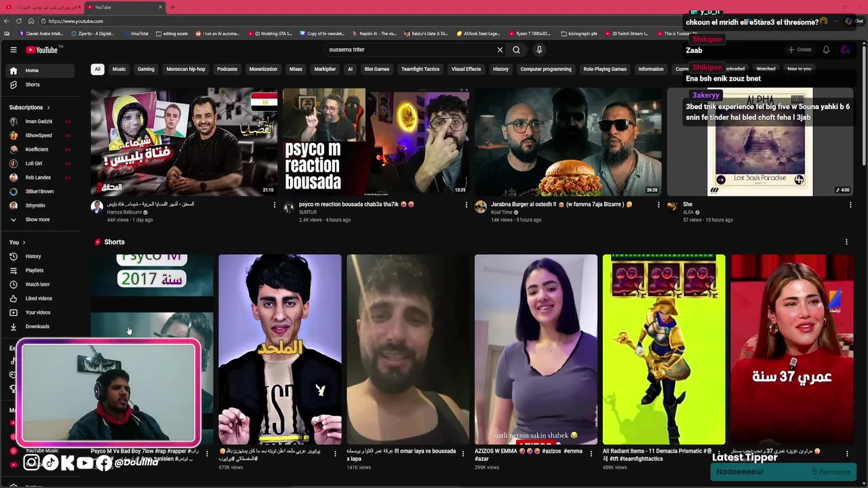Open the notifications bell
The image size is (868, 488).
tap(826, 49)
